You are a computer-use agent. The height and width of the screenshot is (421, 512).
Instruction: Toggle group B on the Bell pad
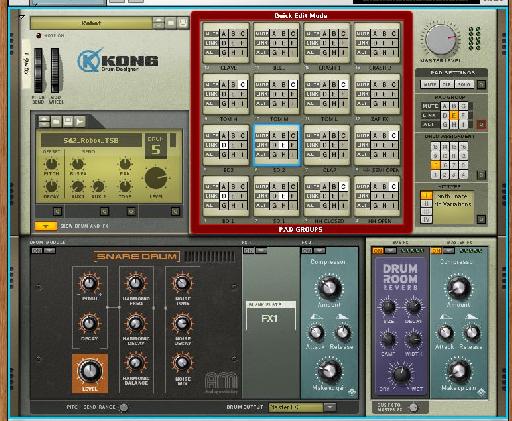(x=284, y=34)
